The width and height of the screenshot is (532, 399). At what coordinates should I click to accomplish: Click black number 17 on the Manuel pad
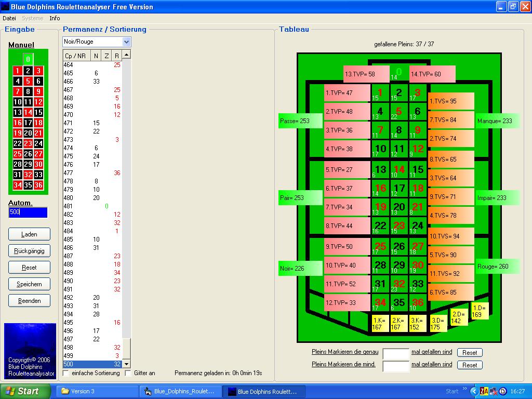28,123
